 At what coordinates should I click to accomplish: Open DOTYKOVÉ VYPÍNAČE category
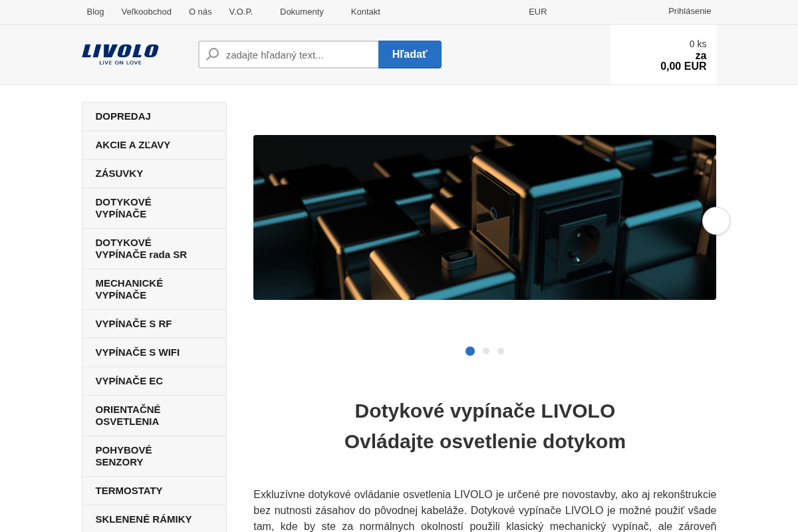(x=154, y=208)
